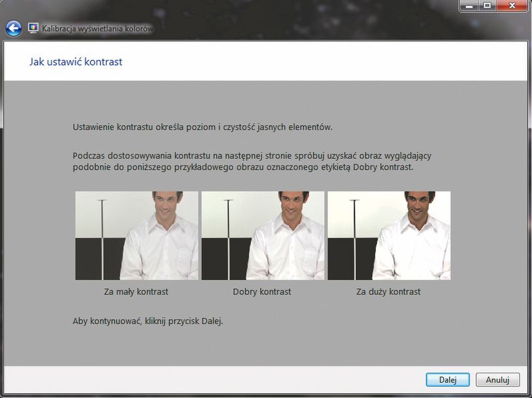The height and width of the screenshot is (398, 532).
Task: Click the color calibration monitor icon
Action: click(33, 28)
